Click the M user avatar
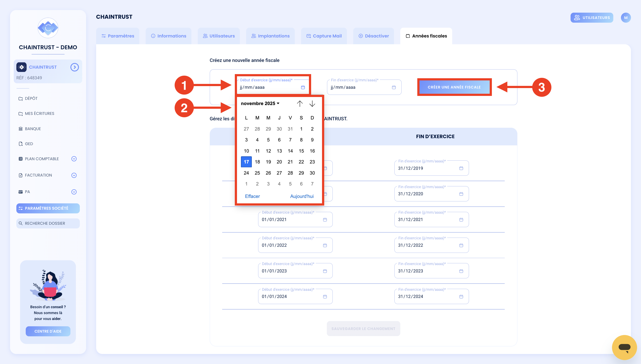 626,17
